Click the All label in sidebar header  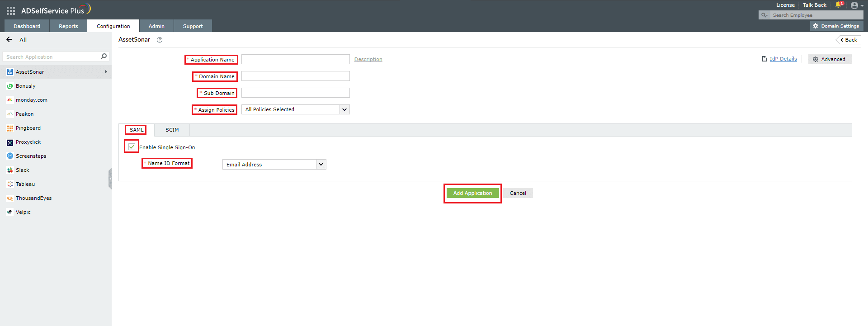point(23,40)
